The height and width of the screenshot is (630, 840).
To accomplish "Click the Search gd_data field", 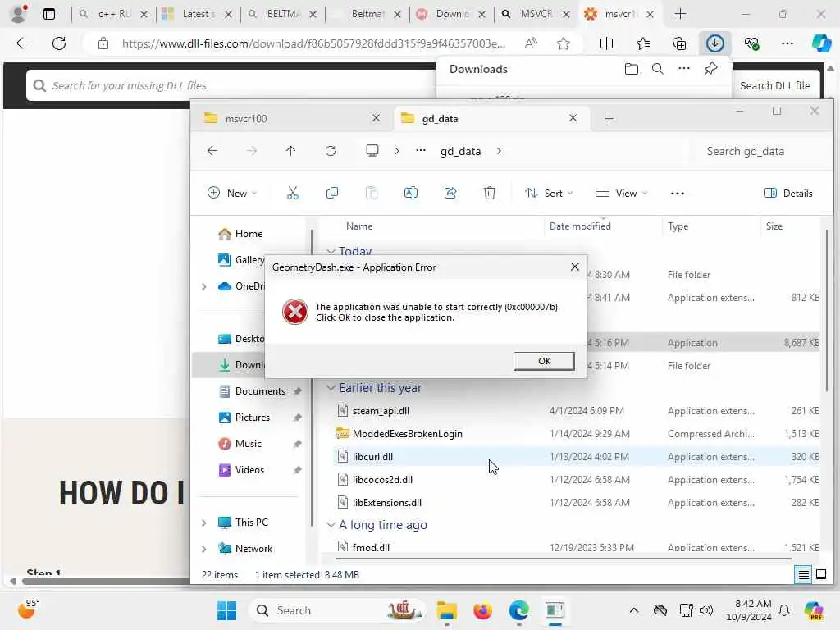I will [763, 151].
